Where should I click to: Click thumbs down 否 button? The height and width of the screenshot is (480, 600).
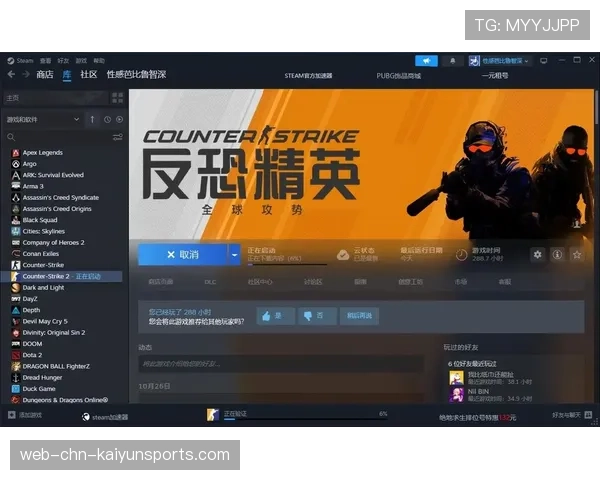tap(317, 316)
